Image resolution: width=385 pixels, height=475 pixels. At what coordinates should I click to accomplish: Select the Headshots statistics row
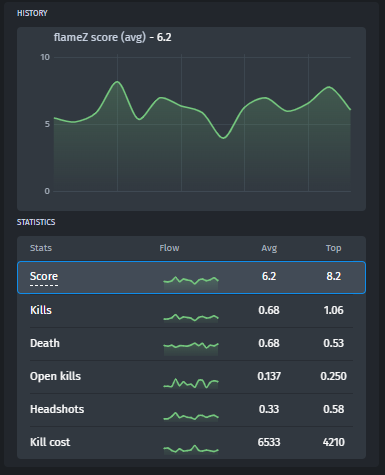pos(191,410)
